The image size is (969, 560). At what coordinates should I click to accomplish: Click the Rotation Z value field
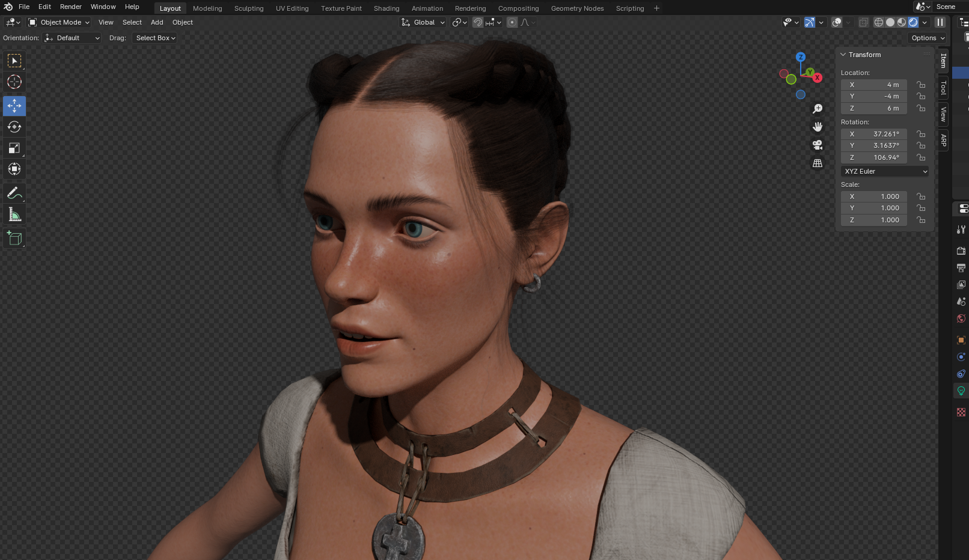[874, 157]
